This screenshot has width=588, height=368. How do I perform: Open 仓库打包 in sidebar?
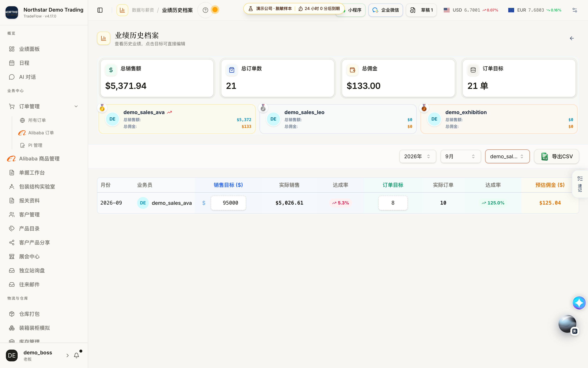(x=44, y=314)
